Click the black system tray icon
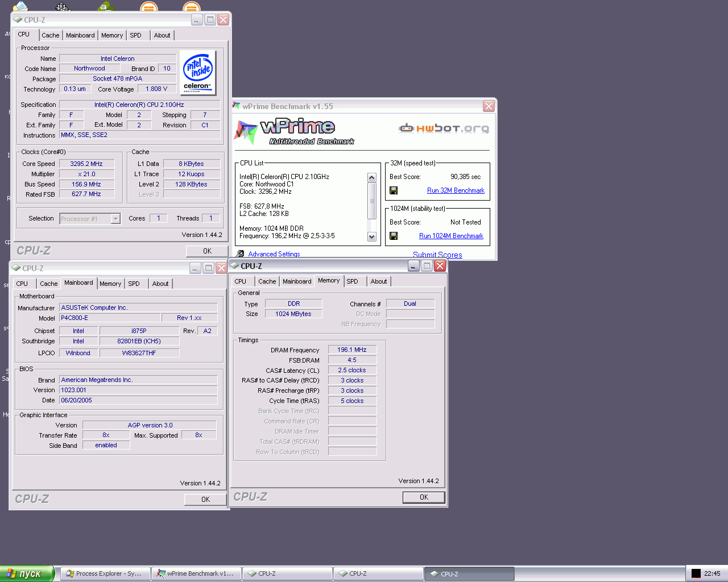 [x=696, y=573]
